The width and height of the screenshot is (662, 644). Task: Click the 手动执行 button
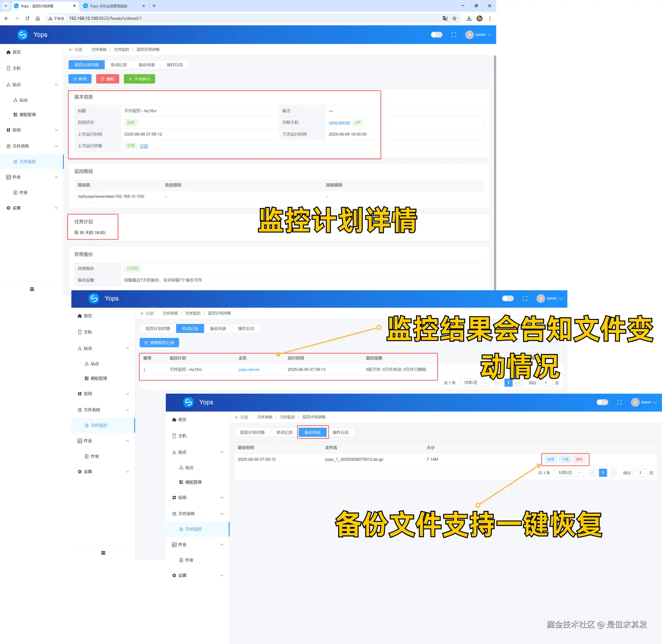139,79
